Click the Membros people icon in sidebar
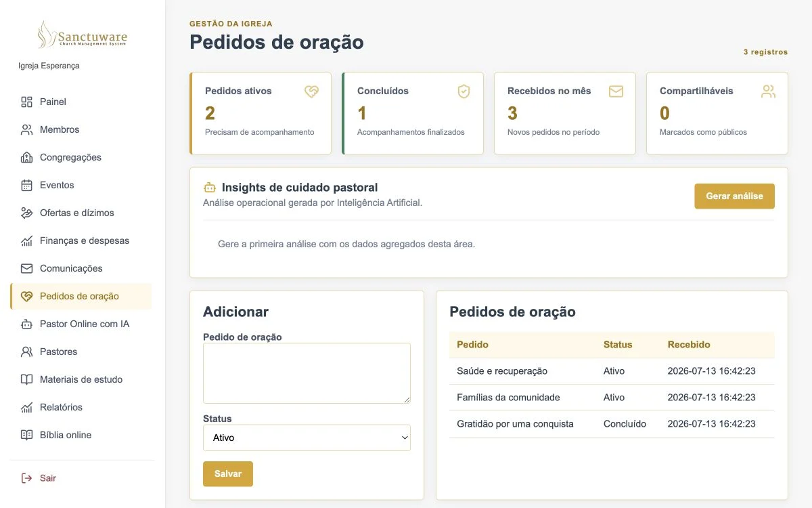Viewport: 812px width, 508px height. point(26,129)
